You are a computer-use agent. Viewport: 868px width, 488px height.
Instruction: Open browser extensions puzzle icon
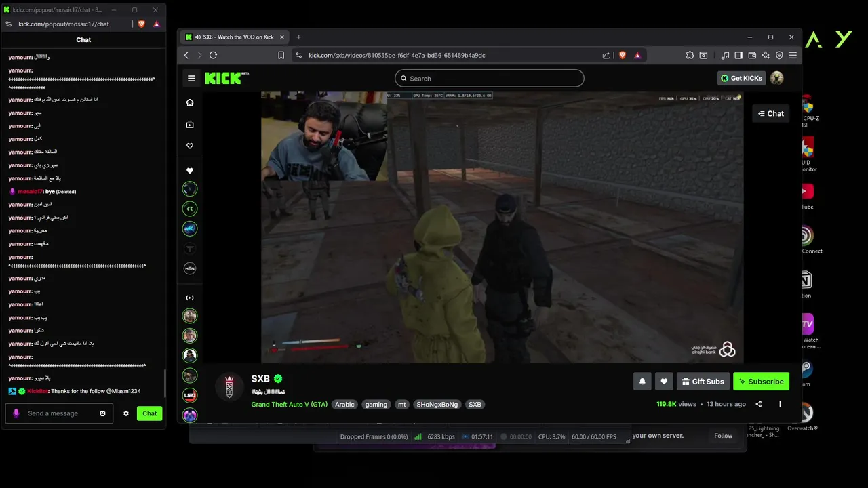[x=690, y=55]
